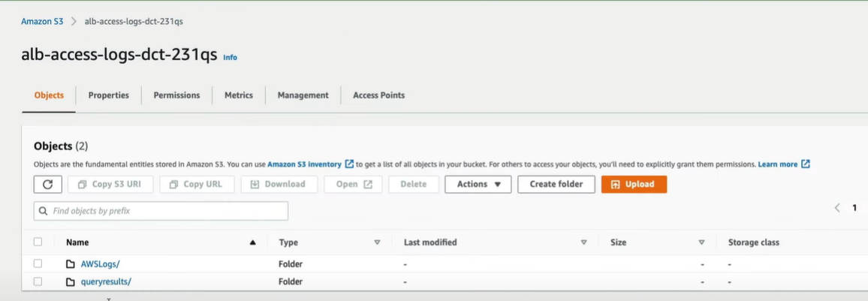Toggle the select-all checkbox in table header
The width and height of the screenshot is (868, 301).
[38, 242]
